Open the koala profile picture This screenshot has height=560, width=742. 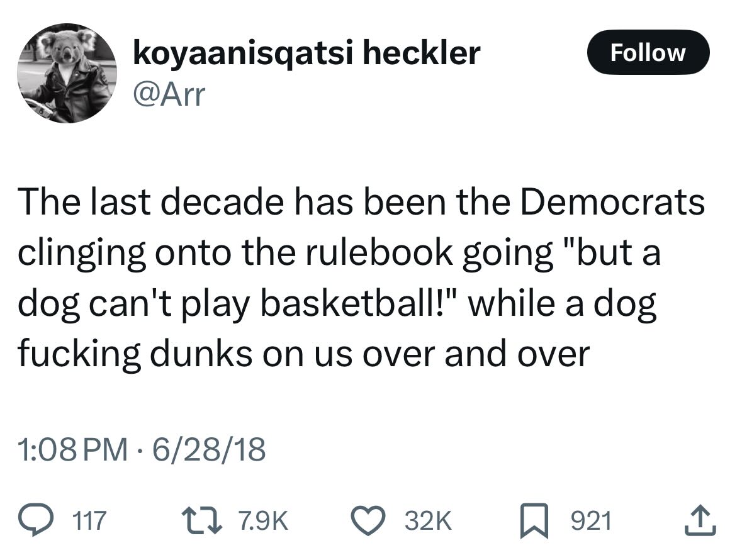(x=67, y=72)
